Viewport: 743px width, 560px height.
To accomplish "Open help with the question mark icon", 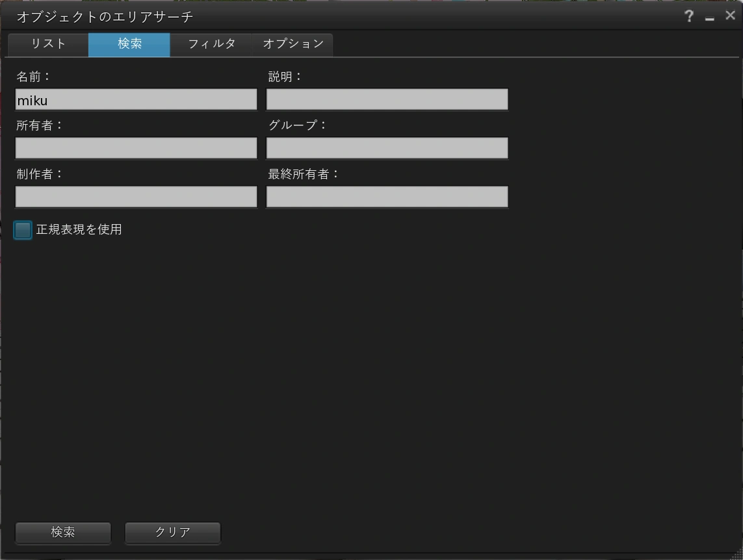I will (x=689, y=16).
